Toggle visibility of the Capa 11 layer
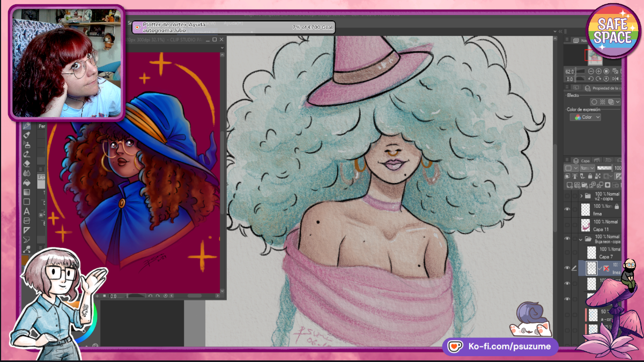The height and width of the screenshot is (362, 644). (567, 225)
